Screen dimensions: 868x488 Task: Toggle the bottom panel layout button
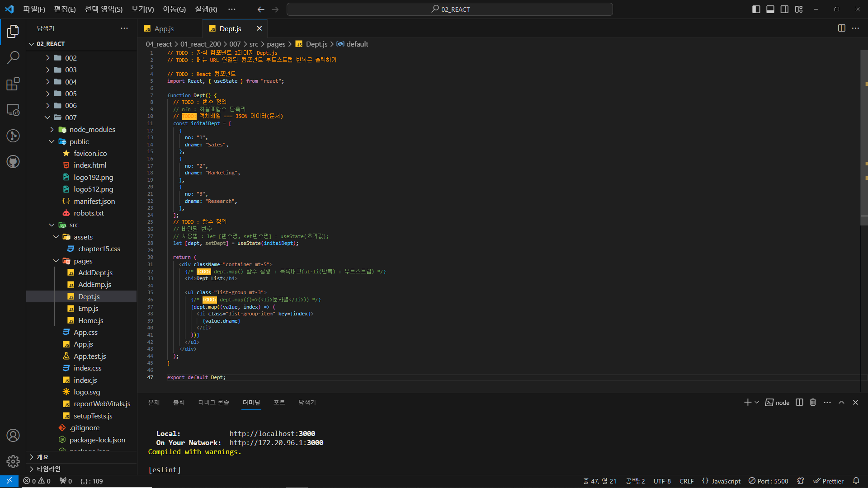[x=770, y=9]
